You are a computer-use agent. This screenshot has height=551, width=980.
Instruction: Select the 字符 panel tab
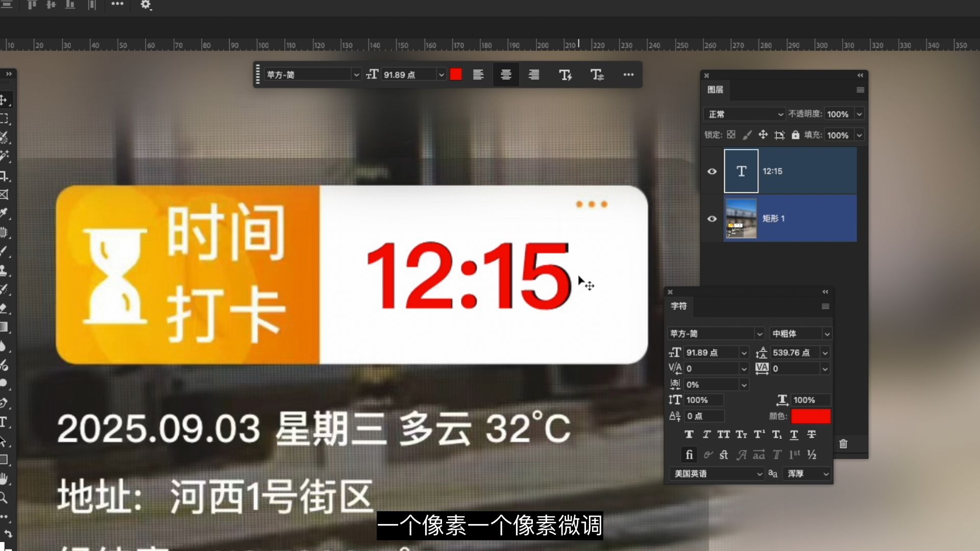tap(678, 306)
